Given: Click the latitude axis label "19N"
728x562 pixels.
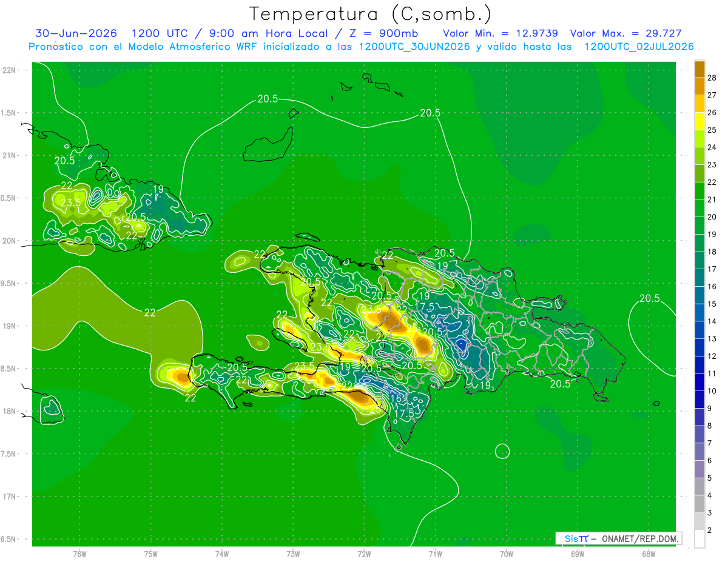Looking at the screenshot, I should click(x=9, y=326).
